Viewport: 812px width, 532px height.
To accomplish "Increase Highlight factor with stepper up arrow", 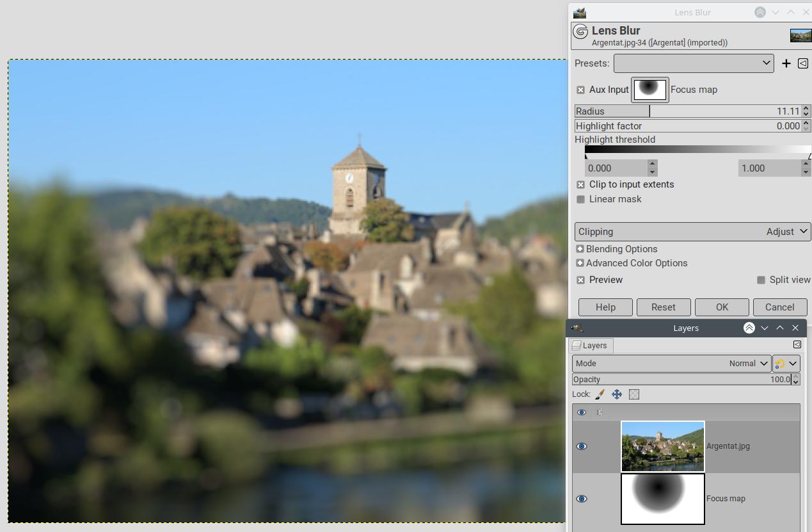I will (x=806, y=123).
